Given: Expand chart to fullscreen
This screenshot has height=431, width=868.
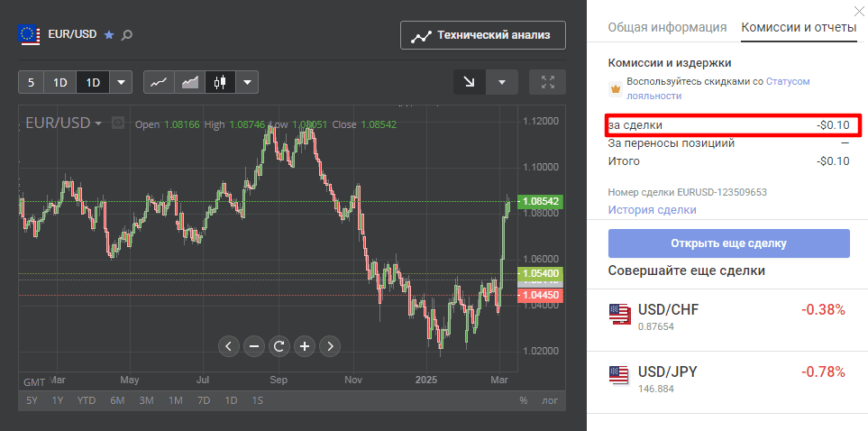Looking at the screenshot, I should 547,82.
